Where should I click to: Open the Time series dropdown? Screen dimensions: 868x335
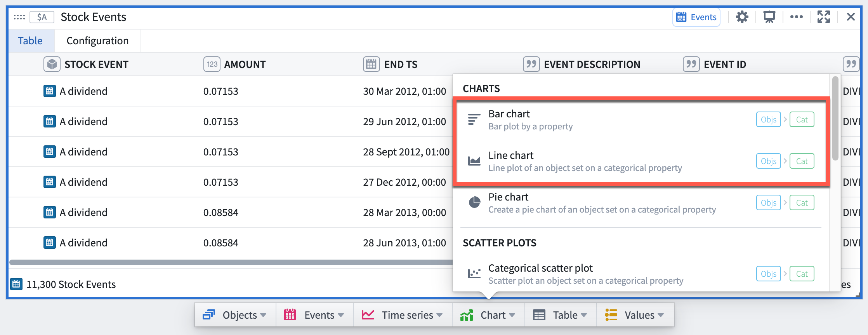coord(403,315)
